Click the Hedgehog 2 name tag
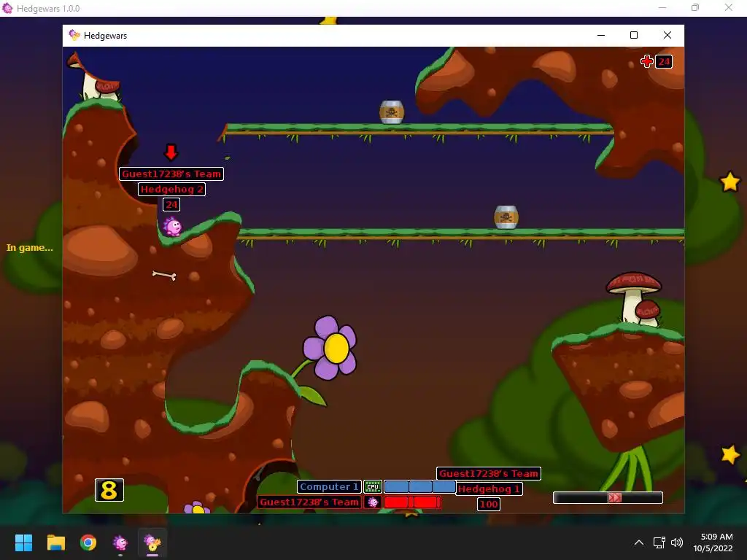The width and height of the screenshot is (747, 560). pyautogui.click(x=171, y=189)
